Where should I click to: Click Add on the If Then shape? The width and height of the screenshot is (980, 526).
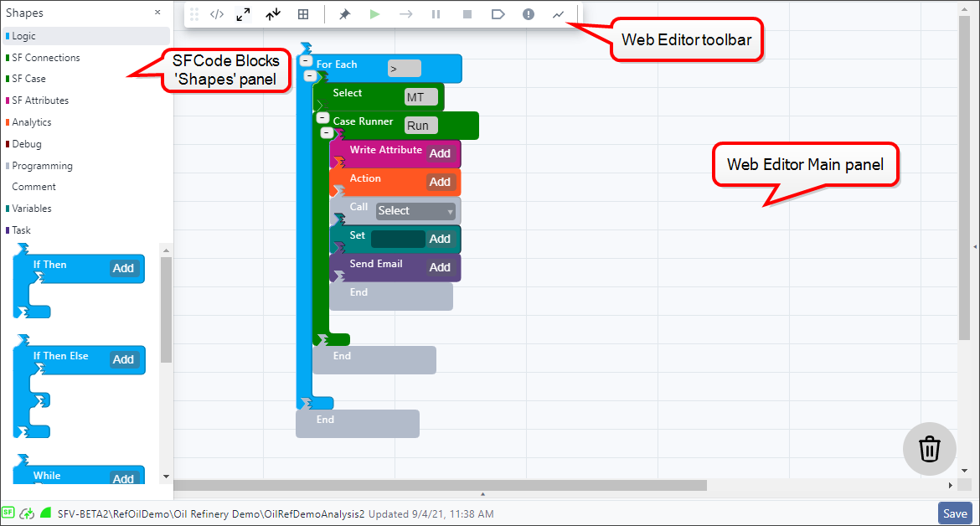[x=123, y=268]
